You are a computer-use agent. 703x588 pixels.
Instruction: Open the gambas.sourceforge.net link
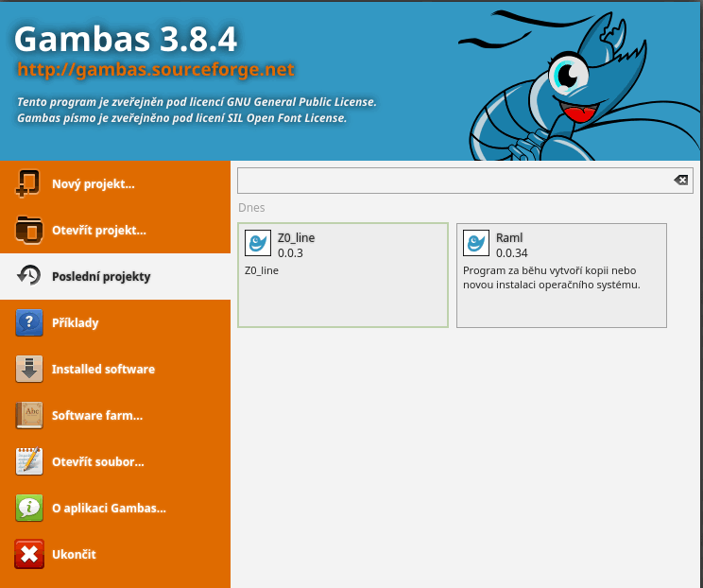click(156, 70)
